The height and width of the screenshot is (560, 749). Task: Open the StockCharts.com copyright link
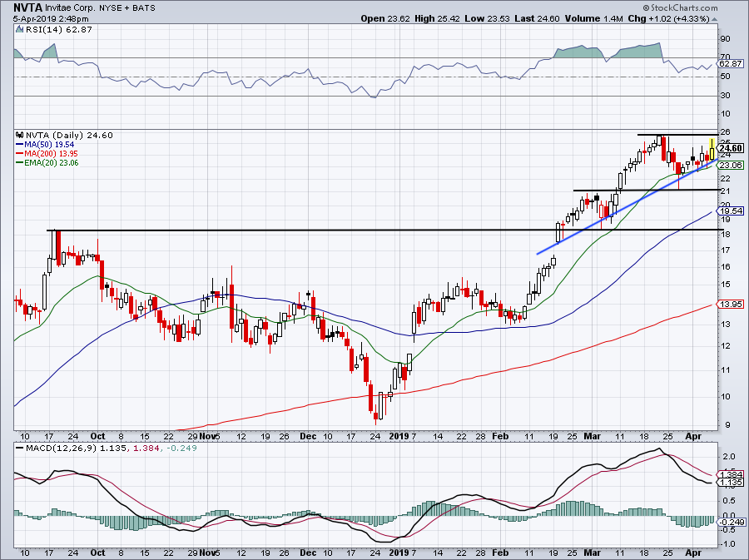pos(680,7)
